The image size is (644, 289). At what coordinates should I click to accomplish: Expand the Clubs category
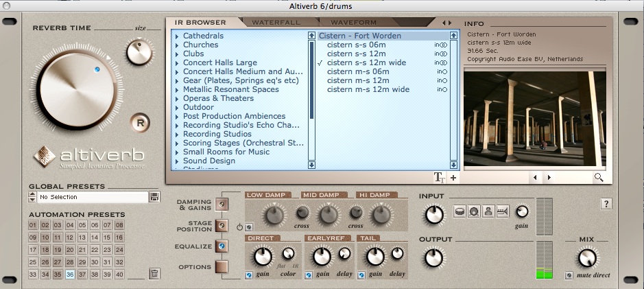pos(177,54)
